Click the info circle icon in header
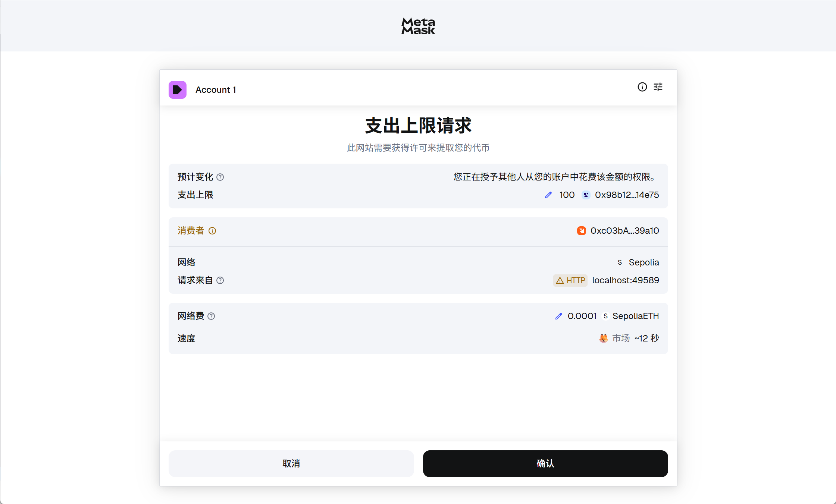836x504 pixels. click(642, 87)
